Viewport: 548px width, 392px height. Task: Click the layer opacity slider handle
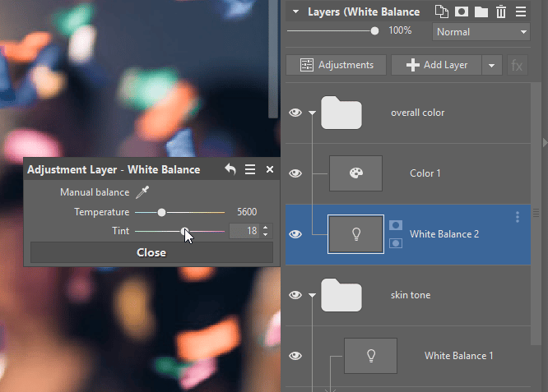[374, 31]
